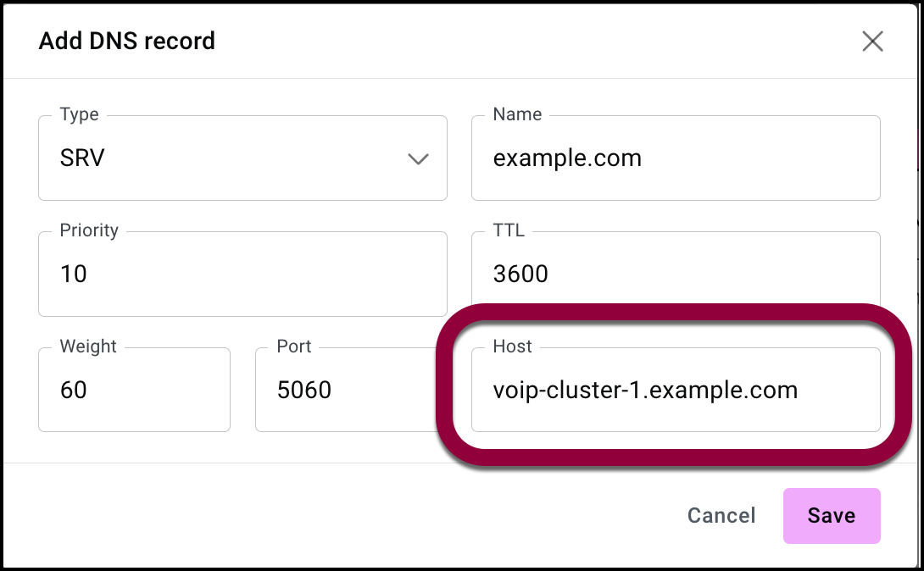Viewport: 924px width, 571px height.
Task: Click empty space in the Type combo box
Action: (254, 158)
